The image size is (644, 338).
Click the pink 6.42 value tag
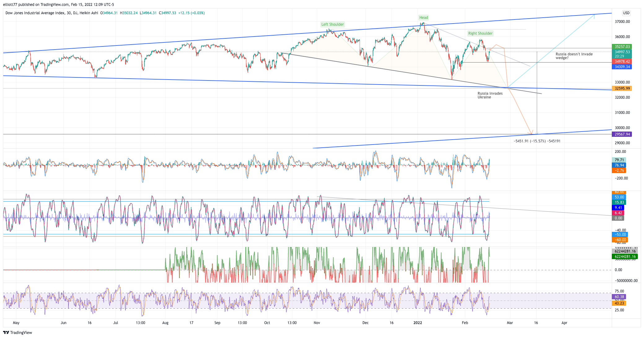pyautogui.click(x=618, y=213)
